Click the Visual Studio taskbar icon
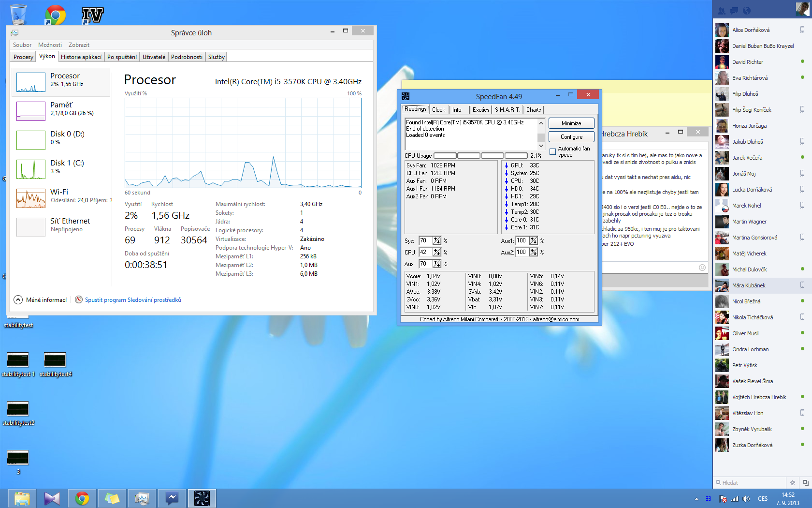Image resolution: width=812 pixels, height=508 pixels. pos(52,498)
